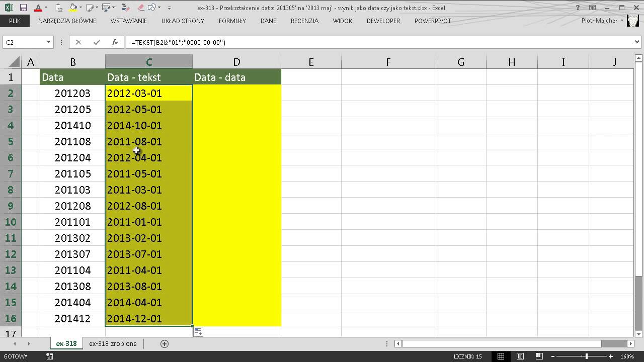The width and height of the screenshot is (644, 362).
Task: Switch to NARZĘDZIA GŁÓWNE ribbon tab
Action: click(x=67, y=21)
